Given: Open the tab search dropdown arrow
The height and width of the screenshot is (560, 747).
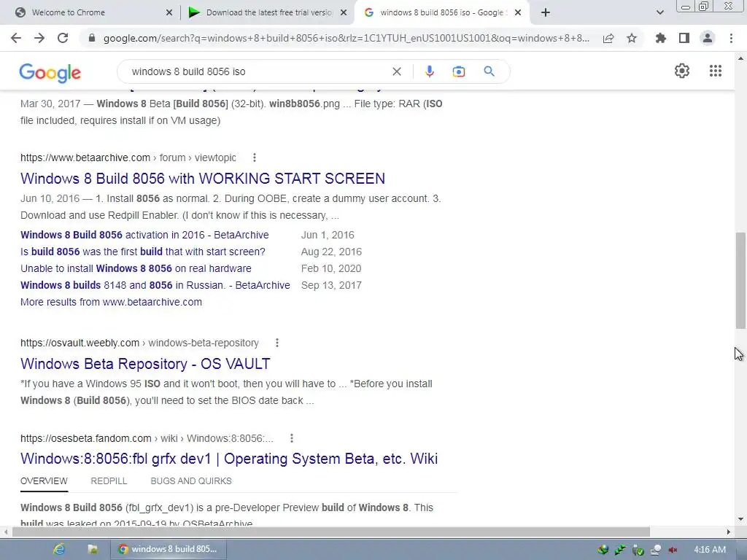Looking at the screenshot, I should click(659, 13).
